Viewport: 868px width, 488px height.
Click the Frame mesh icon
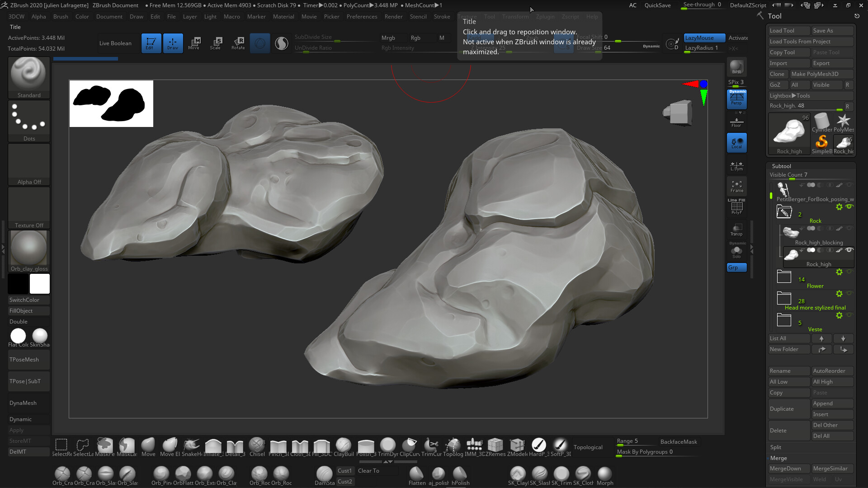pyautogui.click(x=736, y=186)
